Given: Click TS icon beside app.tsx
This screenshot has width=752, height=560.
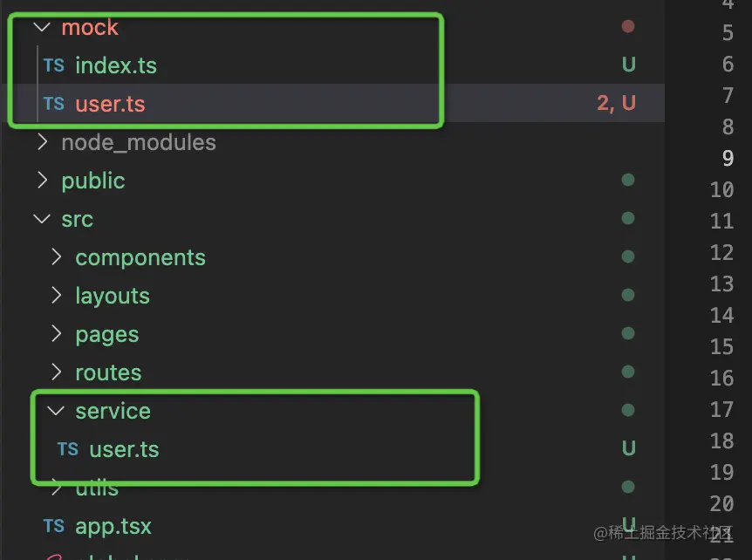Looking at the screenshot, I should [x=54, y=526].
